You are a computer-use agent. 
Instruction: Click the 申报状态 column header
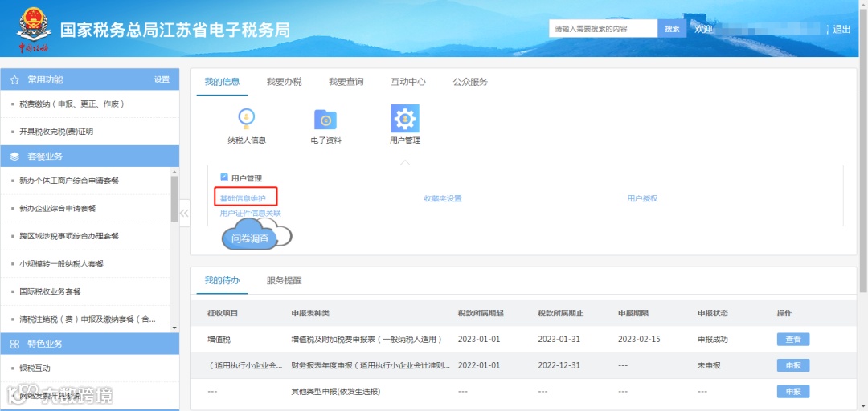(x=712, y=313)
